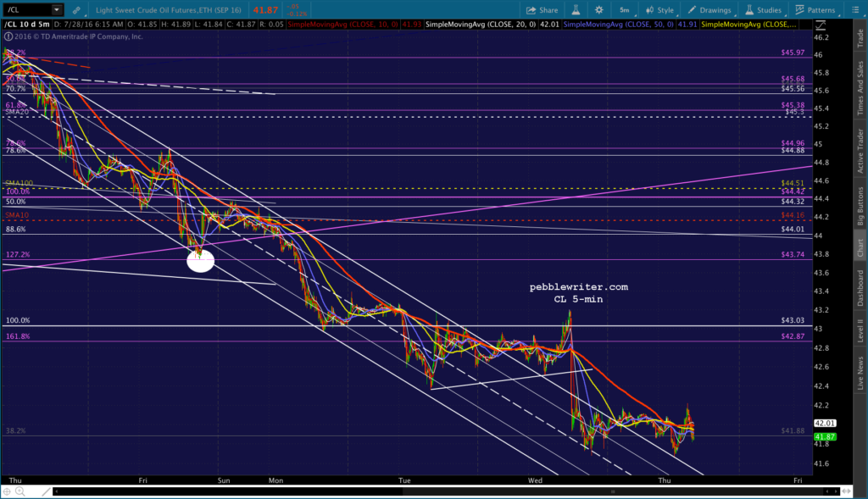Screen dimensions: 868x499
Task: Open the Style menu
Action: [x=659, y=10]
